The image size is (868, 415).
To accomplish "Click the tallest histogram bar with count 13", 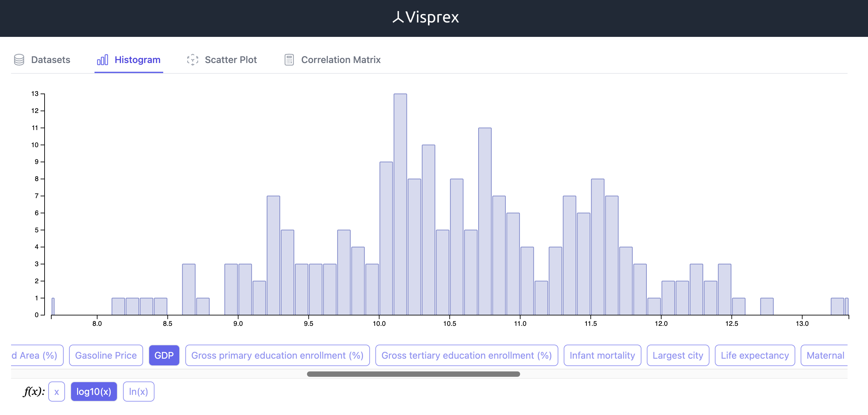I will 400,204.
